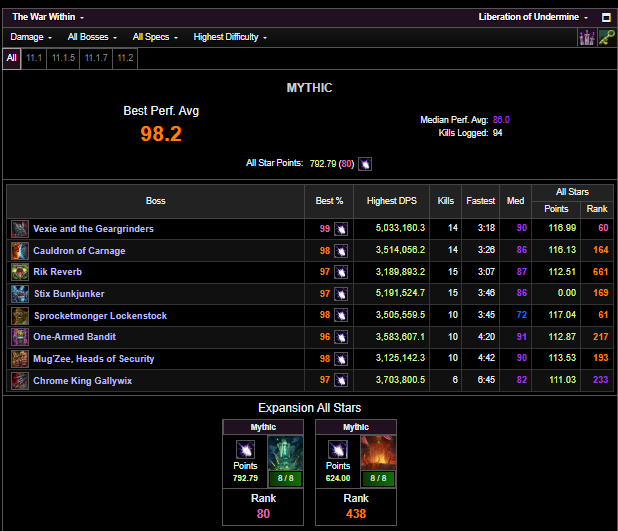Click the Highest DPS column header
The width and height of the screenshot is (618, 531).
[392, 201]
